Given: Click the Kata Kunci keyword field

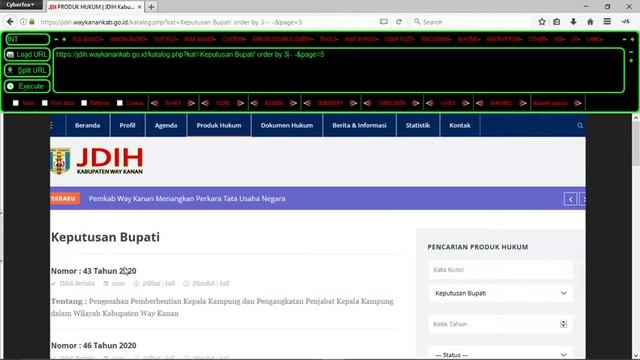Looking at the screenshot, I should 501,270.
